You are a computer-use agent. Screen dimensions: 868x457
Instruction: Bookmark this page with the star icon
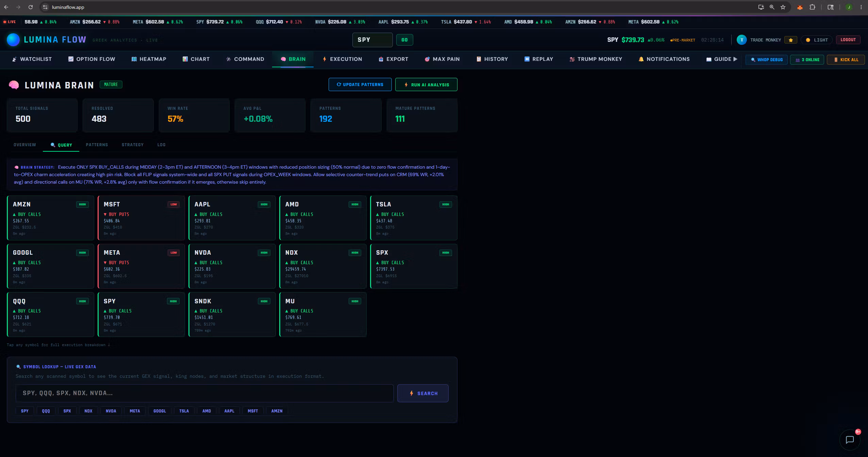[x=783, y=7]
